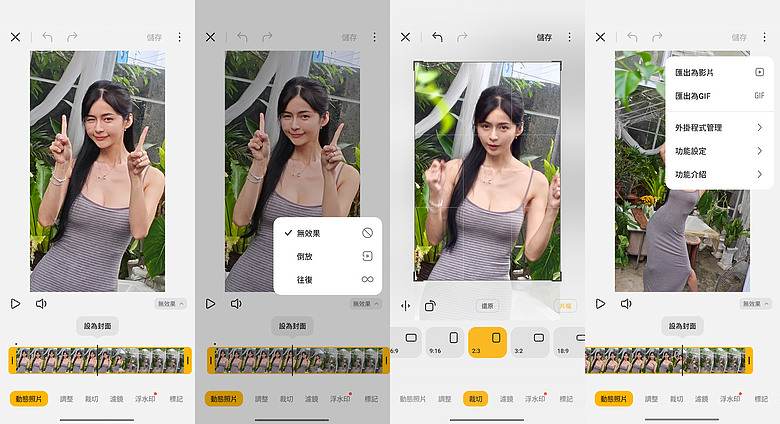The image size is (780, 424).
Task: Expand the chevron next to 功能設定
Action: tap(760, 151)
